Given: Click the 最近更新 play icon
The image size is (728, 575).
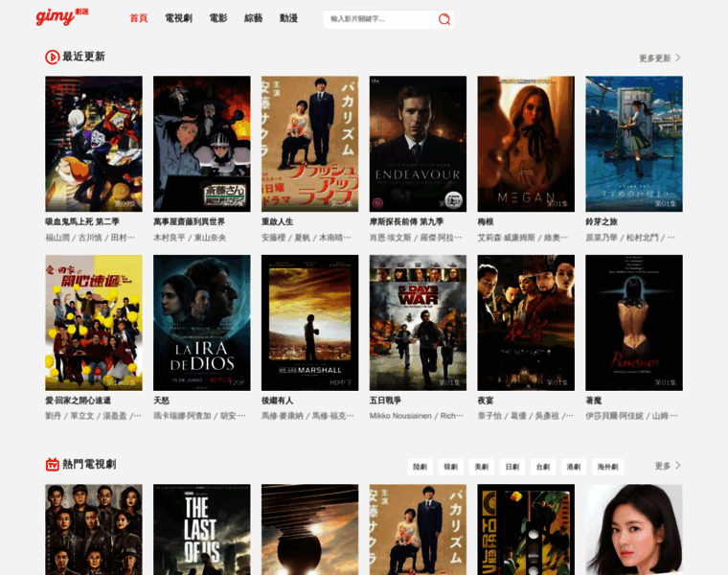Looking at the screenshot, I should pyautogui.click(x=52, y=57).
